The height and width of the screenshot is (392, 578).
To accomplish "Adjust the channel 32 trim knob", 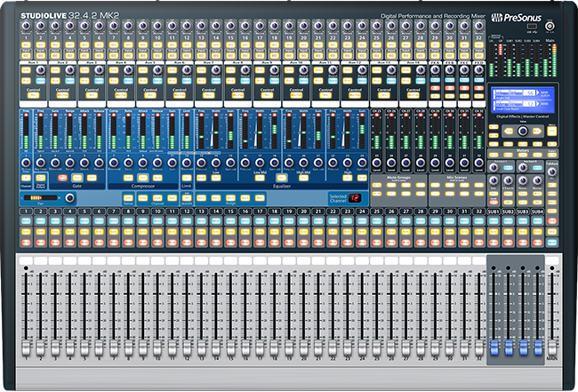I will (478, 26).
